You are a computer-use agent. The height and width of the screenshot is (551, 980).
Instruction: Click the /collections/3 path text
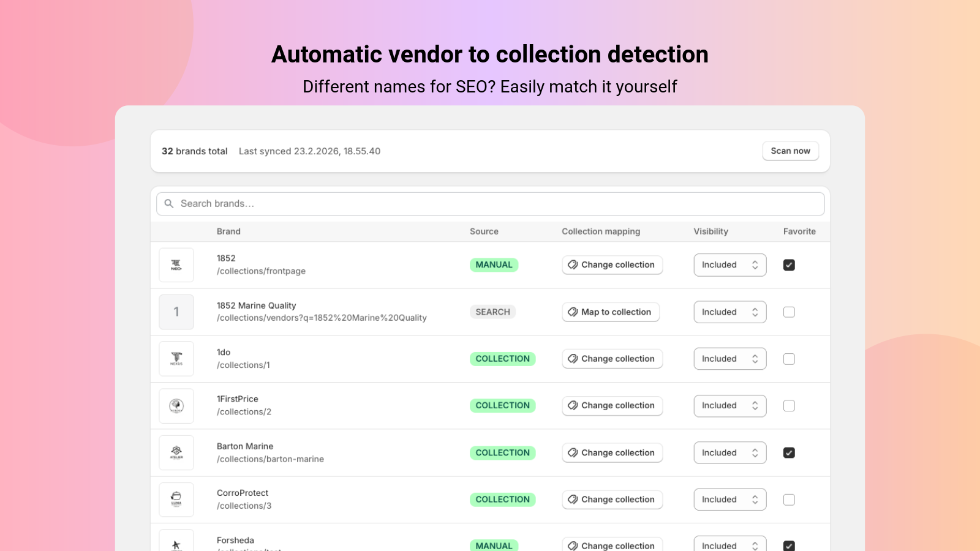tap(244, 506)
